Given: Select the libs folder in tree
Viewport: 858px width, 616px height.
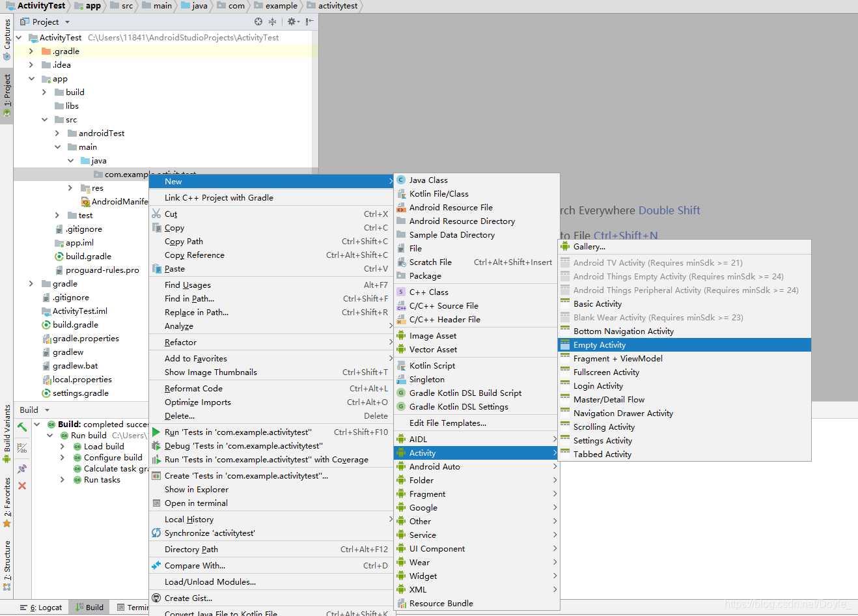Looking at the screenshot, I should (x=72, y=106).
